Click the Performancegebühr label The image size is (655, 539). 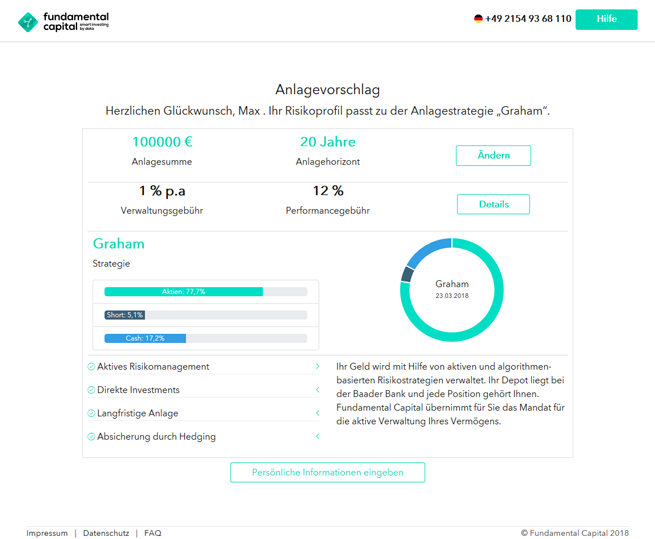click(328, 211)
